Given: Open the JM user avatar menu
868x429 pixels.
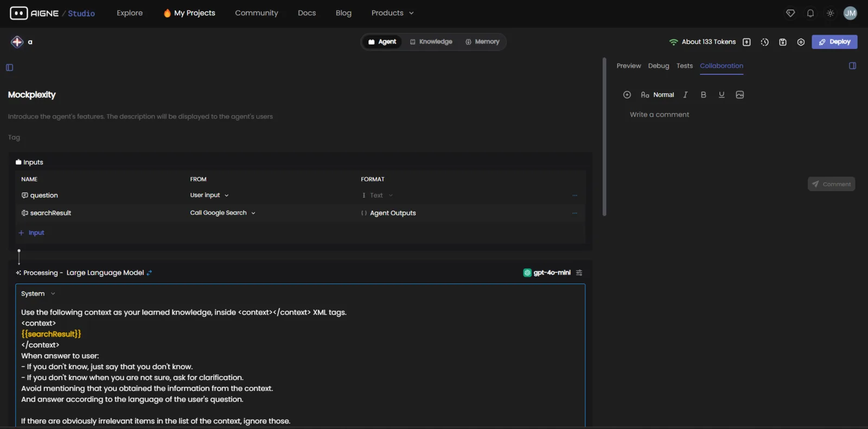Looking at the screenshot, I should pyautogui.click(x=850, y=13).
